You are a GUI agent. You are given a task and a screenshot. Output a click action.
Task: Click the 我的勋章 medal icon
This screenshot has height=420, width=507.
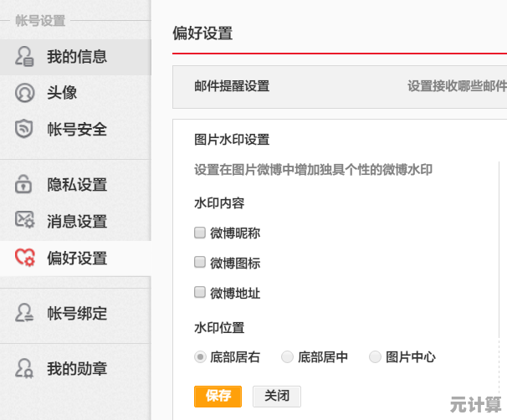(25, 368)
